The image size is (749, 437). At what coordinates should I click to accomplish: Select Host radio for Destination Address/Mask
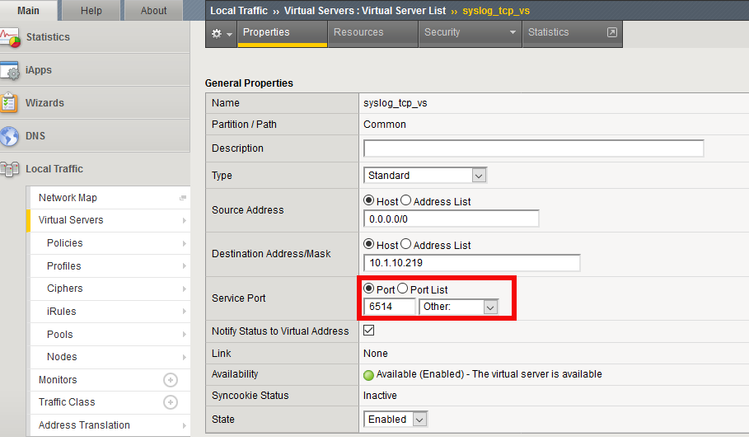[369, 244]
